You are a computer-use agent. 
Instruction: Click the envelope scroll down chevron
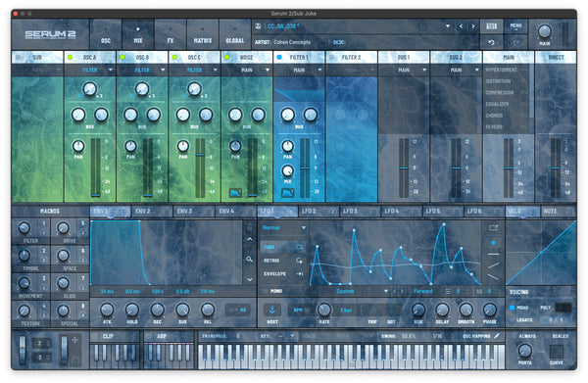[249, 279]
